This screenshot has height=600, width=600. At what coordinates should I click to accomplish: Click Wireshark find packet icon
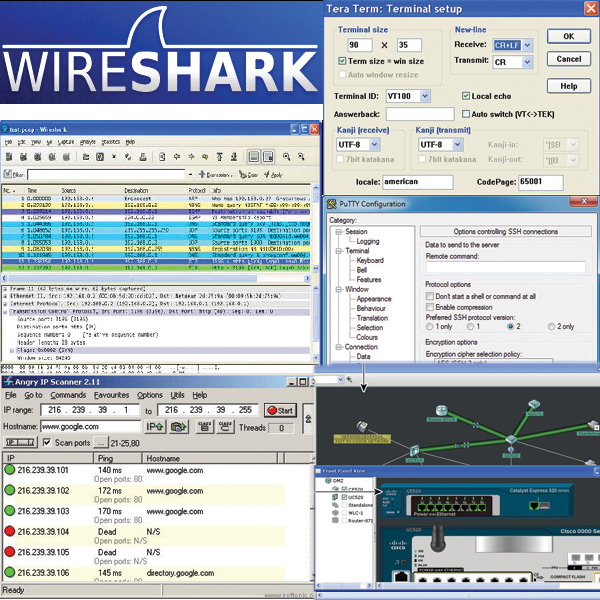pos(162,157)
